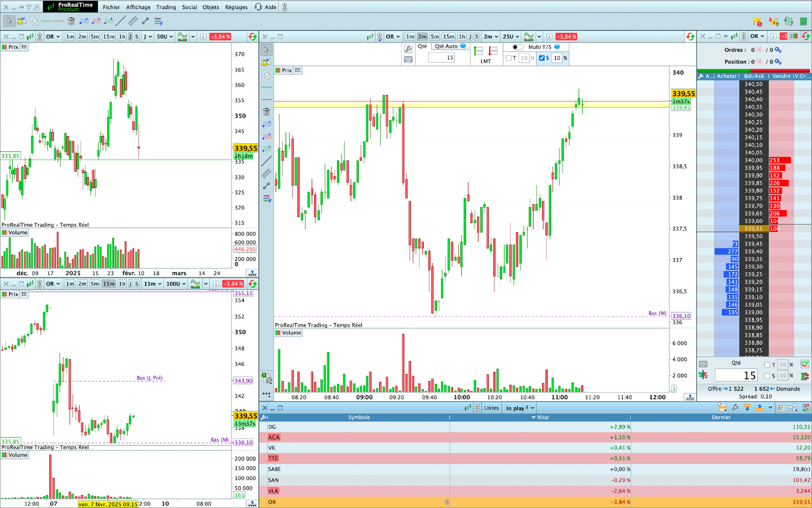
Task: Click the Qté Auto button
Action: pyautogui.click(x=450, y=46)
